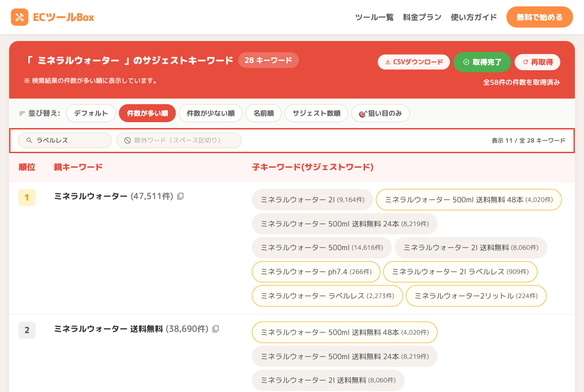The image size is (584, 392).
Task: Open the ミネラルウォーター2リットル (224件) chip
Action: [x=476, y=296]
